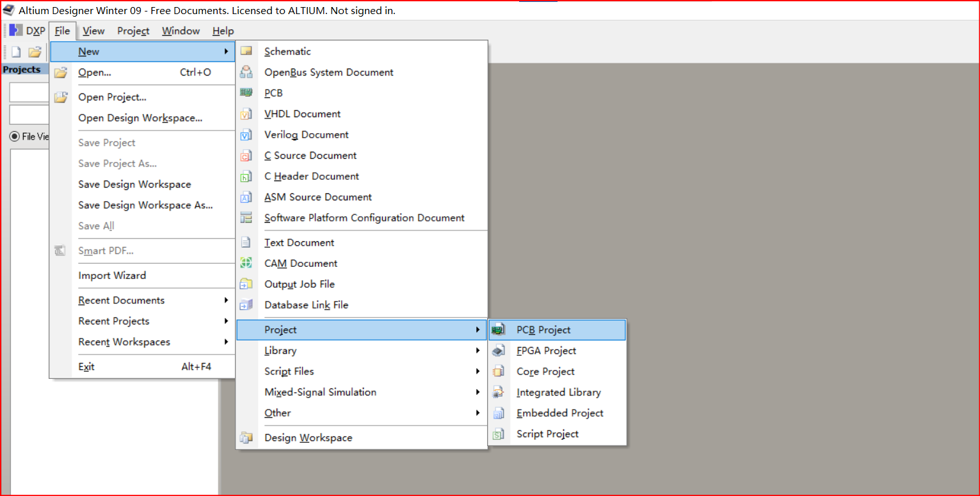Image resolution: width=980 pixels, height=496 pixels.
Task: Create a new Embedded Project
Action: (557, 413)
